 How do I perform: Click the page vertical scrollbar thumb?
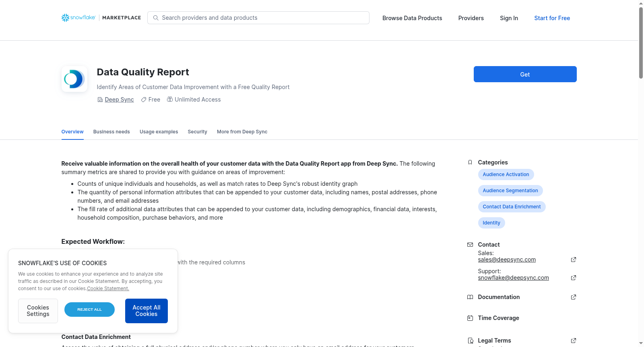tap(641, 42)
